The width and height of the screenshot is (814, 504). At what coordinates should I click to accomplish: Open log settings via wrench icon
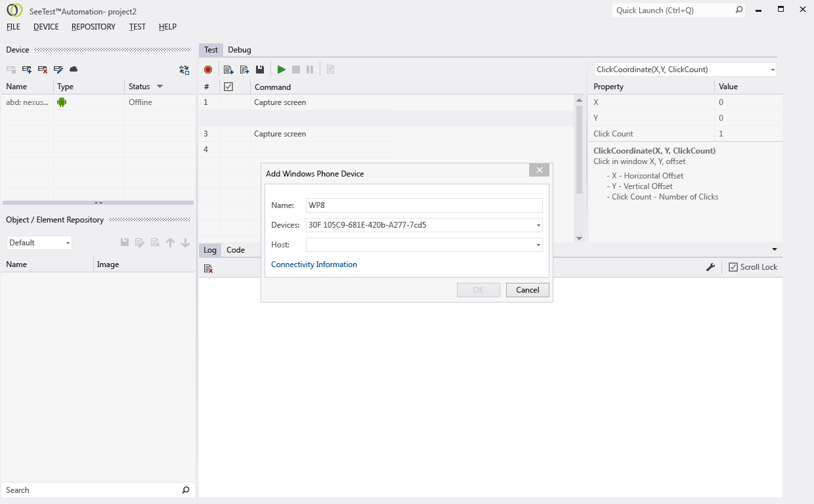(710, 267)
